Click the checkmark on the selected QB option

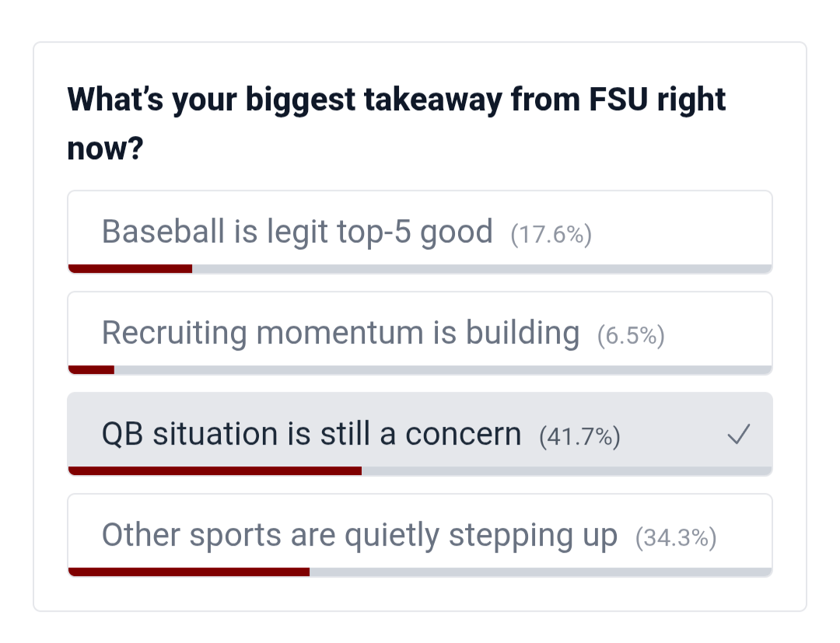point(737,435)
